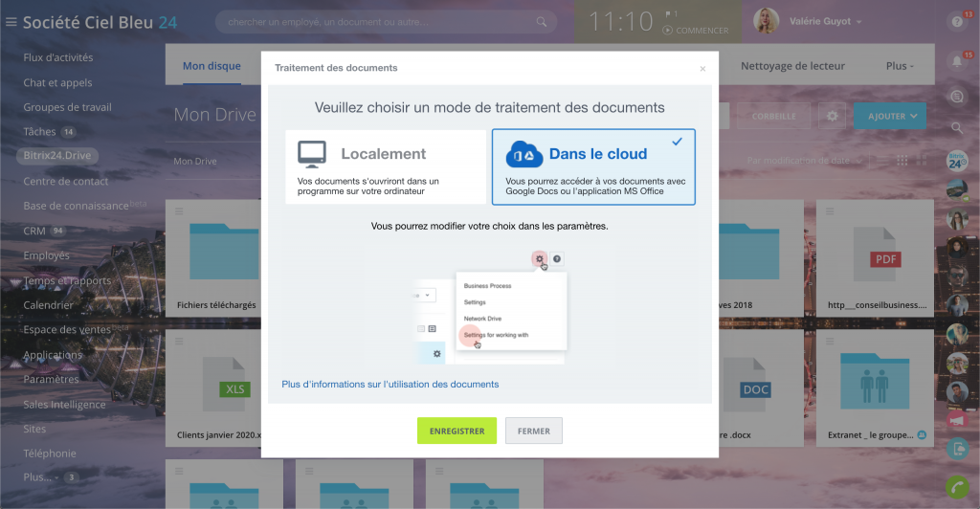This screenshot has width=980, height=509.
Task: Choose the Dans le cloud option
Action: 593,167
